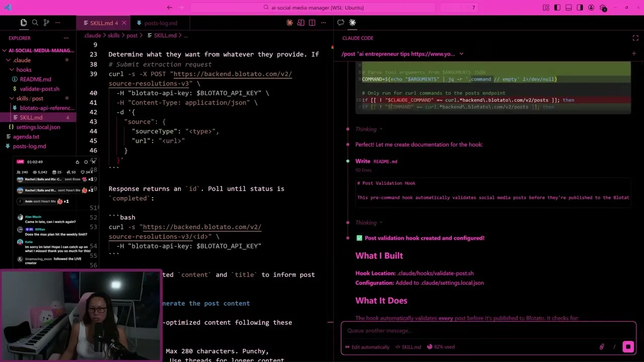Close the SKILL.md editor tab

tap(124, 23)
